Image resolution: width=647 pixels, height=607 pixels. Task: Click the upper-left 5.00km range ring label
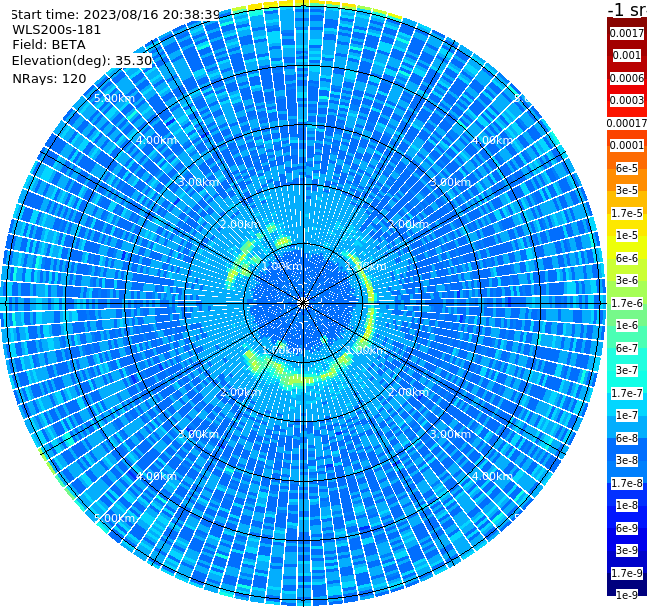[x=114, y=98]
